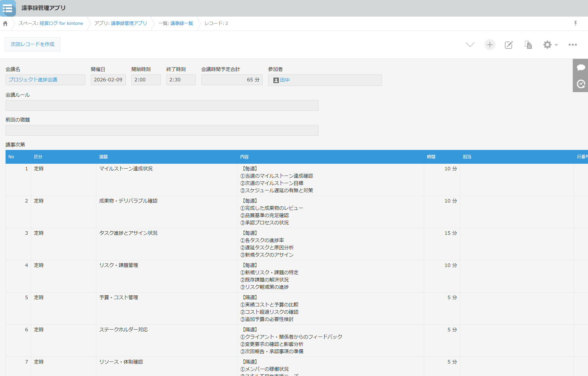This screenshot has height=376, width=588.
Task: Edit this record pencil icon
Action: (x=509, y=45)
